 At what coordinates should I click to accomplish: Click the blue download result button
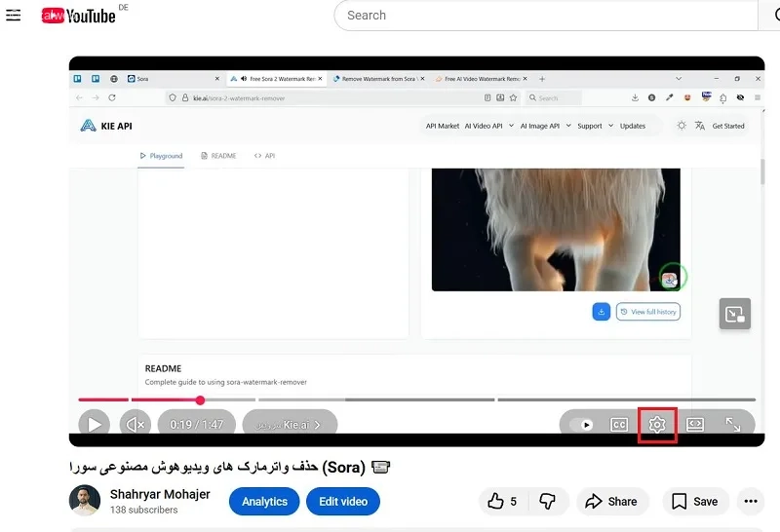tap(601, 312)
